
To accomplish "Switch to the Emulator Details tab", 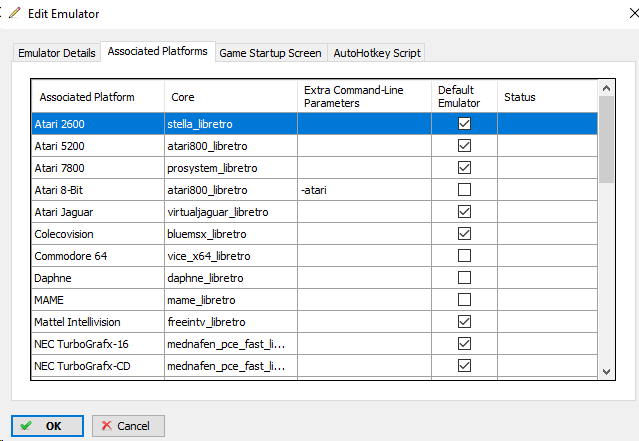I will [x=57, y=53].
